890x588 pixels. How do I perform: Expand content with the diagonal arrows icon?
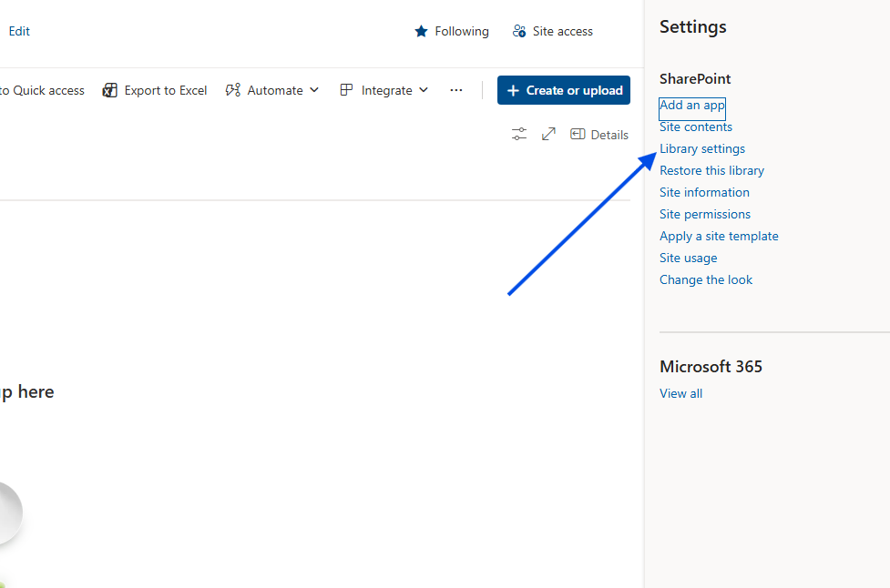[548, 135]
